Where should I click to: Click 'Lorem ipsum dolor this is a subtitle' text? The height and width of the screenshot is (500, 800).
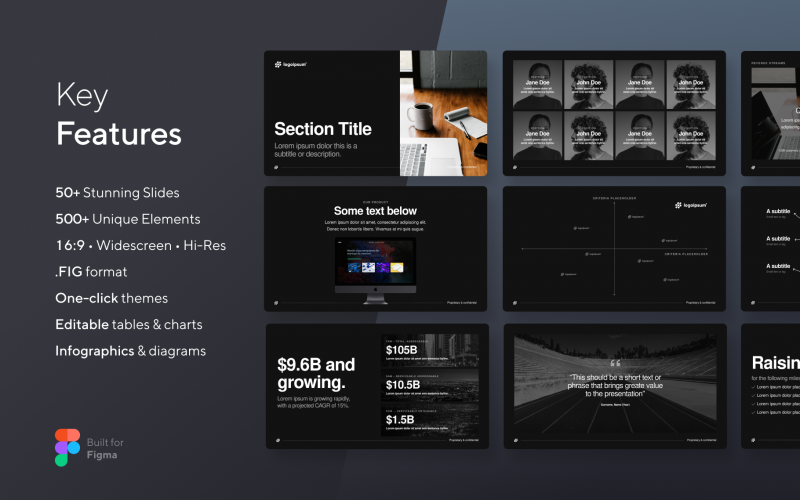pos(316,149)
